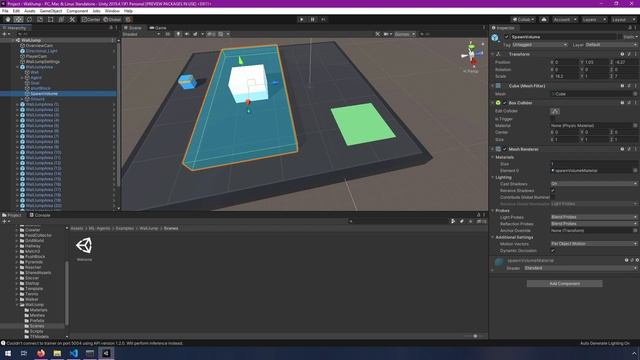This screenshot has width=640, height=360.
Task: Open the custom editor tools icon
Action: click(x=72, y=19)
